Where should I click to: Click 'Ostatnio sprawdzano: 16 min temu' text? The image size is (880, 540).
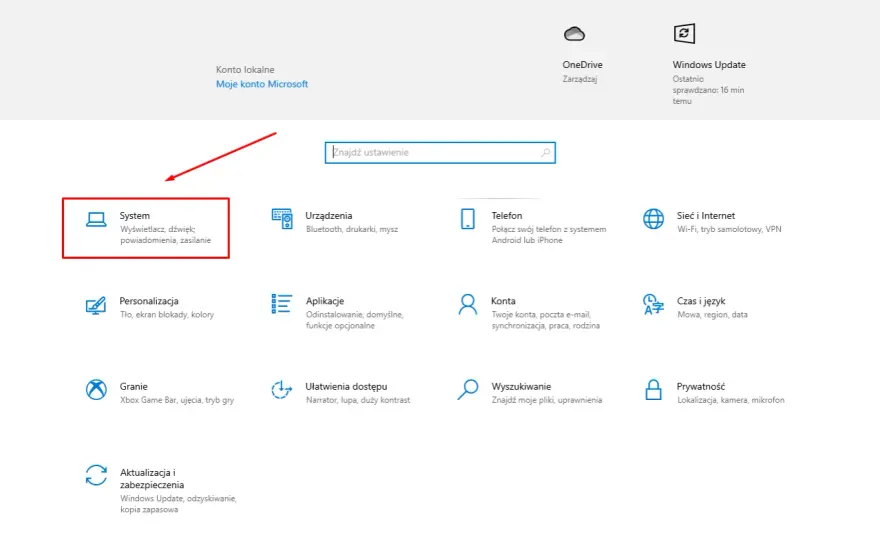(x=708, y=90)
